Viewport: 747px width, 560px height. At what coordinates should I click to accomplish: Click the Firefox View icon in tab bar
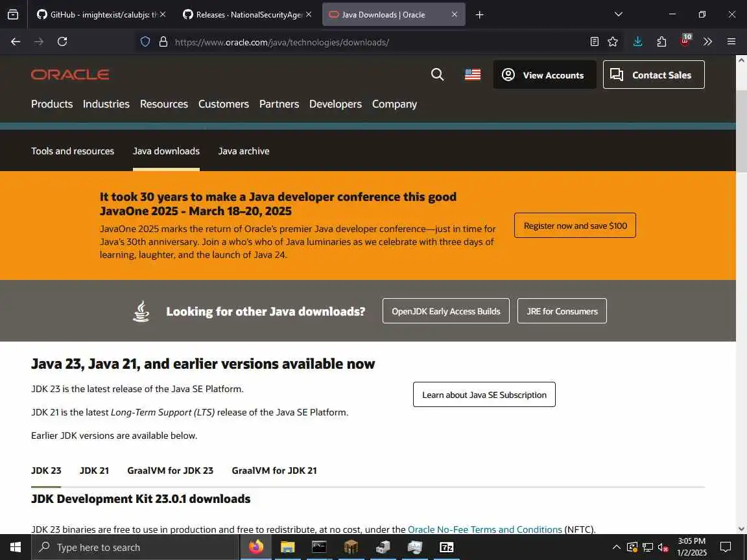[x=13, y=15]
